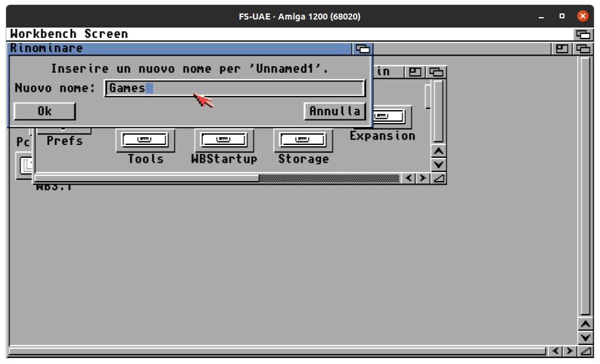Click the Workbench screen depth gadget
The image size is (600, 364).
pyautogui.click(x=583, y=34)
